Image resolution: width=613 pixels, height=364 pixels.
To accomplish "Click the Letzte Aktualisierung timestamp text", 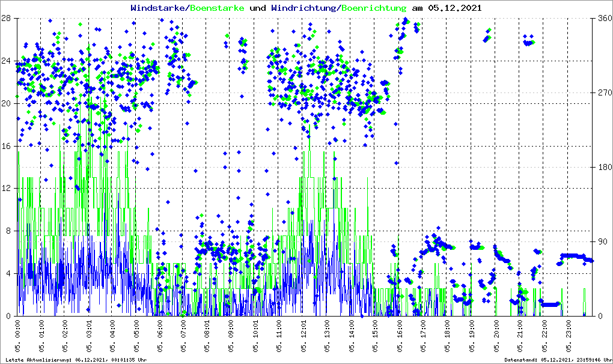I will coord(79,360).
